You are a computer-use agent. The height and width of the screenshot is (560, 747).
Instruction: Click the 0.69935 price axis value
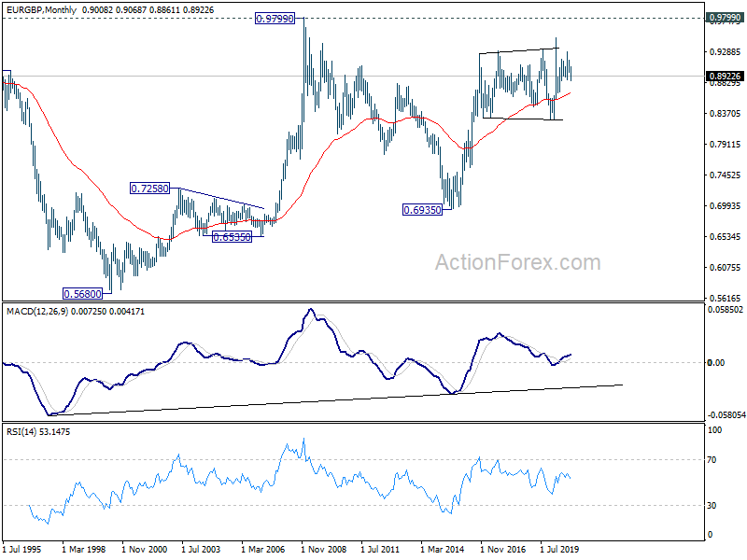[726, 205]
